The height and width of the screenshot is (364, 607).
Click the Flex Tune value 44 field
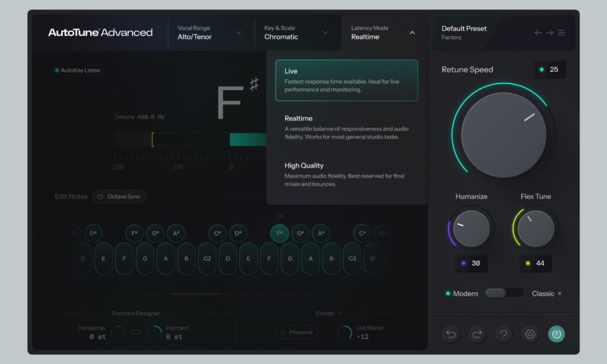[x=536, y=263]
